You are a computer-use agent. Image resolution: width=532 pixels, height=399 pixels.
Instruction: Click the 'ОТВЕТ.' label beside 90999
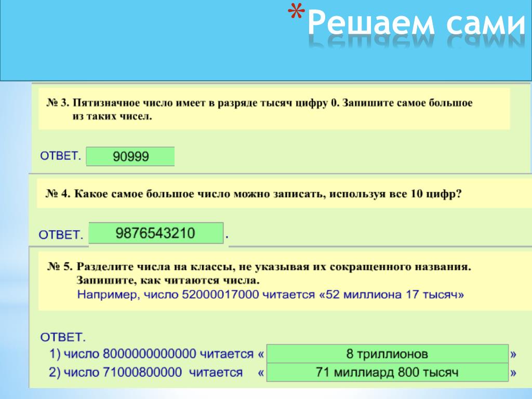61,156
